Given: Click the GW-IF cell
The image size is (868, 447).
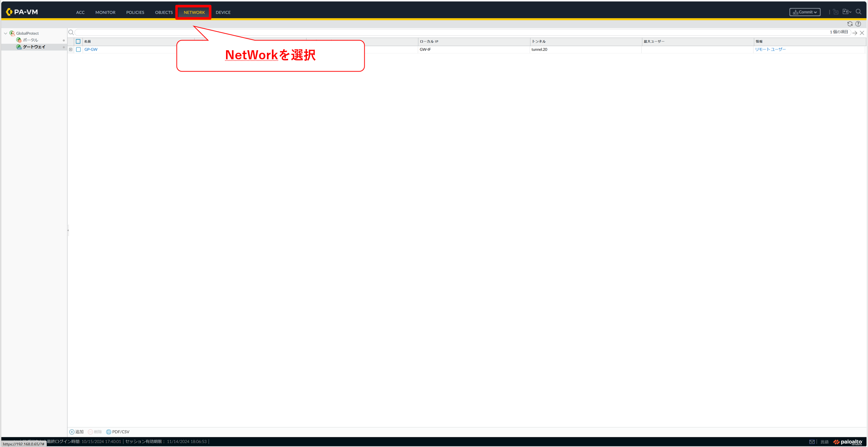Looking at the screenshot, I should coord(425,50).
